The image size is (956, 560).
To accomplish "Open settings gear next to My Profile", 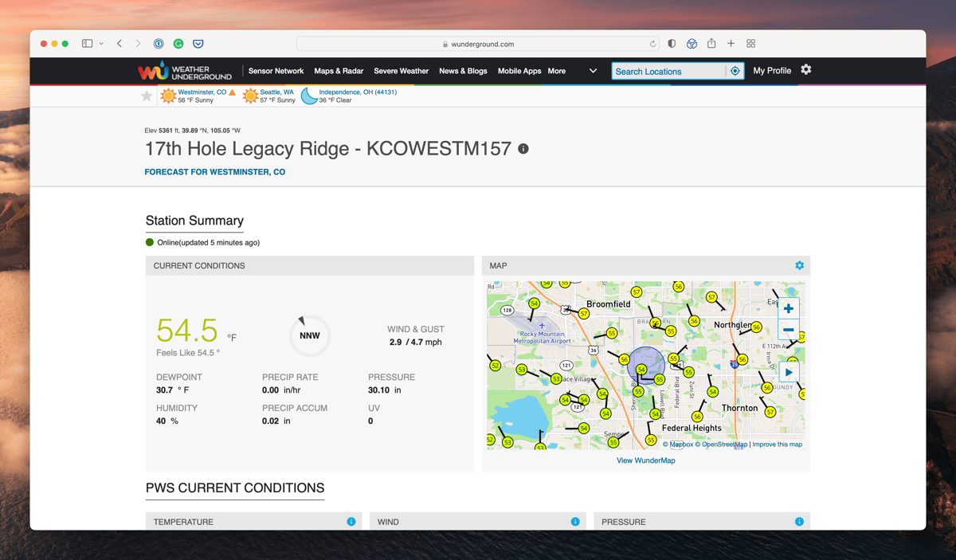I will click(806, 70).
